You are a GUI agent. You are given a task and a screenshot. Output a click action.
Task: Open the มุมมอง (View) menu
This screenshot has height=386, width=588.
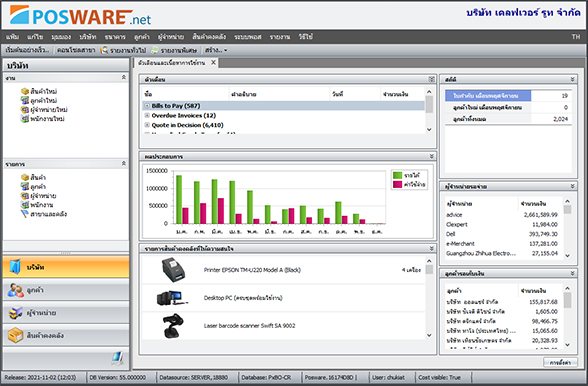pyautogui.click(x=61, y=37)
